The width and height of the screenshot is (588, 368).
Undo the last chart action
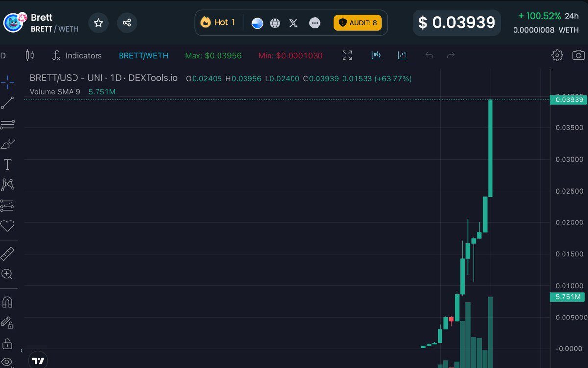point(429,55)
